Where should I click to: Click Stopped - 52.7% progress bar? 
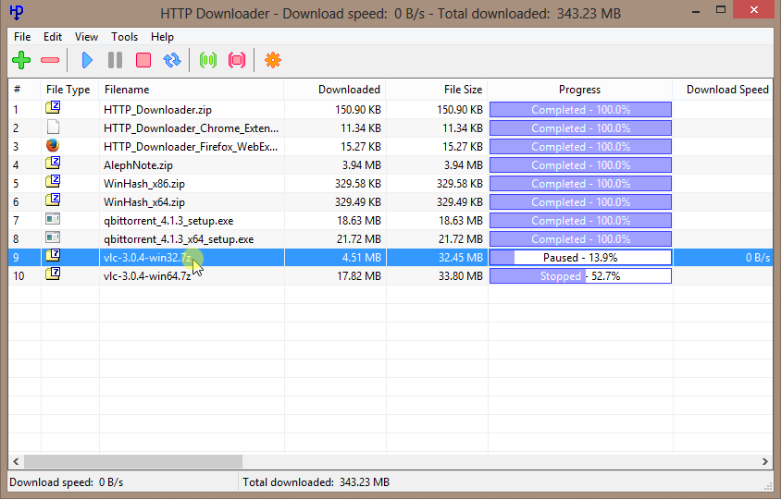(x=581, y=276)
